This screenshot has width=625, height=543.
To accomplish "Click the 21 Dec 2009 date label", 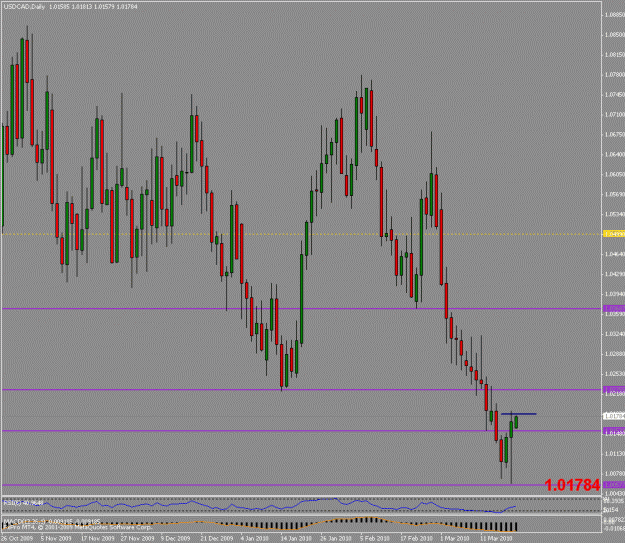I will 217,538.
